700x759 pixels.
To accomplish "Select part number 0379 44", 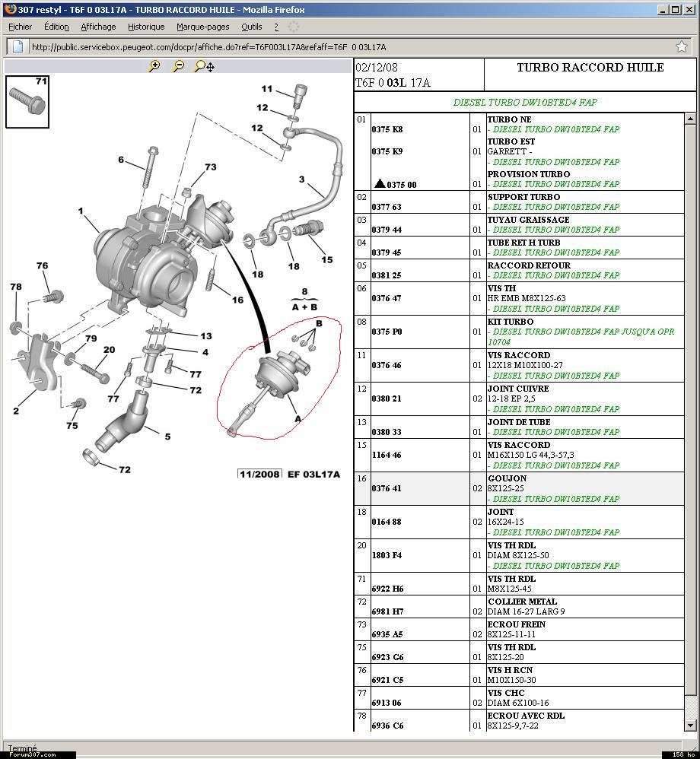I will coord(387,230).
